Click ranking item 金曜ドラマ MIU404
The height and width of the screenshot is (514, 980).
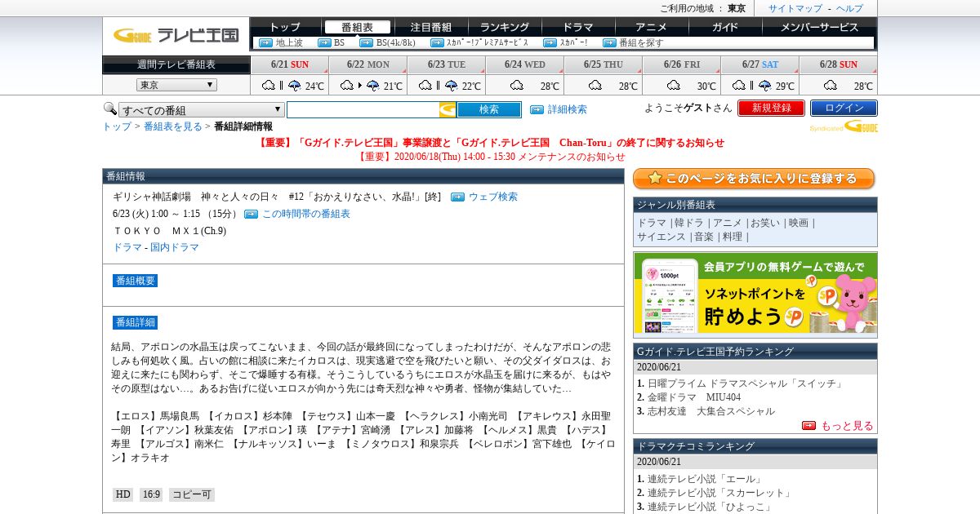click(694, 397)
